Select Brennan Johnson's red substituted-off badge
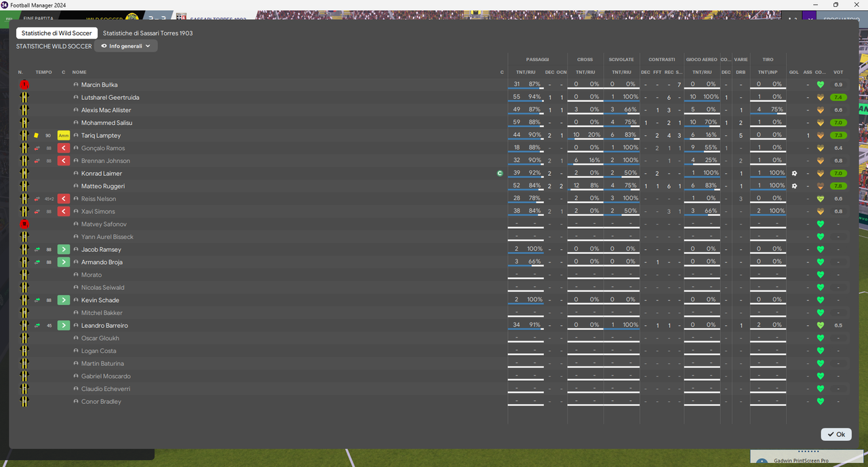The image size is (868, 467). (64, 161)
